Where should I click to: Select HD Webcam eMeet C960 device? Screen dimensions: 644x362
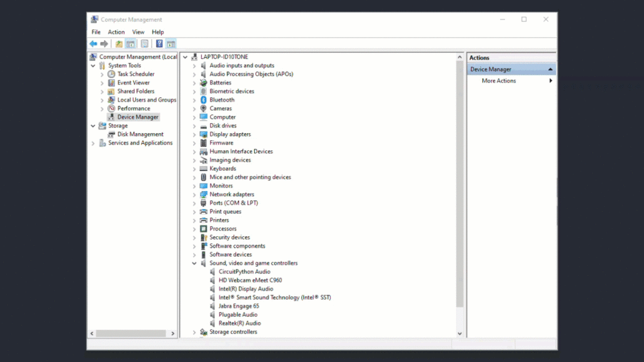click(x=250, y=280)
